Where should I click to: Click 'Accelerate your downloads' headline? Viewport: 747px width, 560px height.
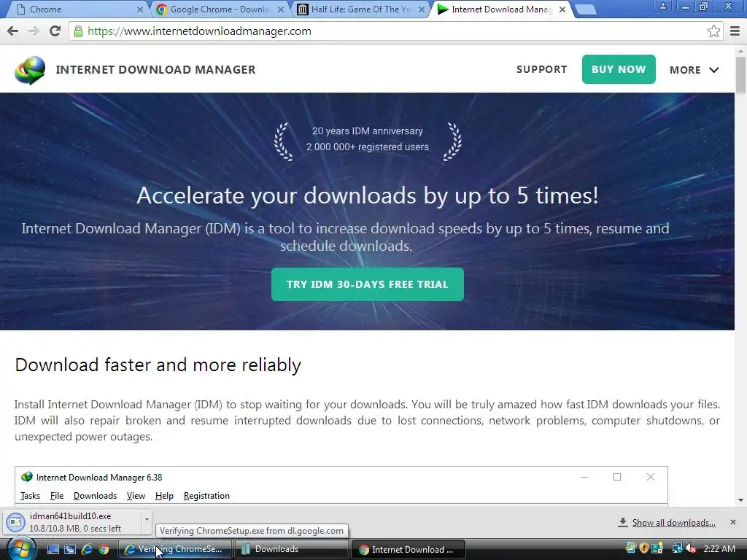pos(368,195)
